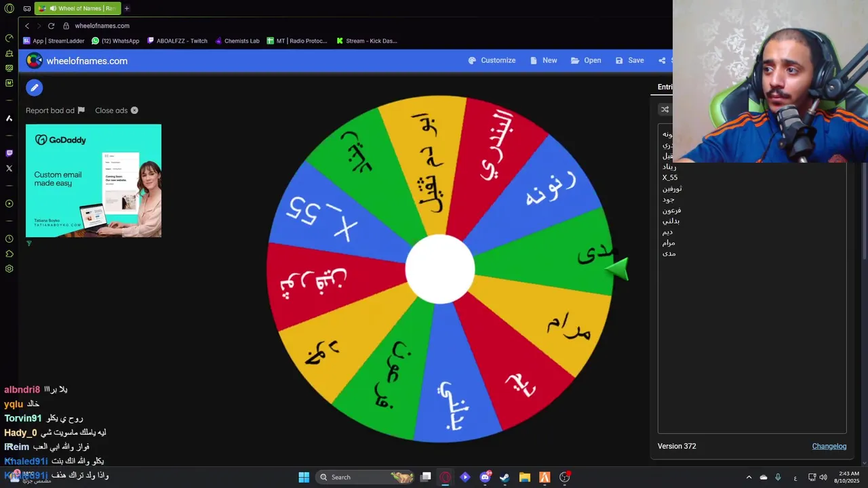Open the GoDaddy advertisement
868x488 pixels.
tap(94, 180)
